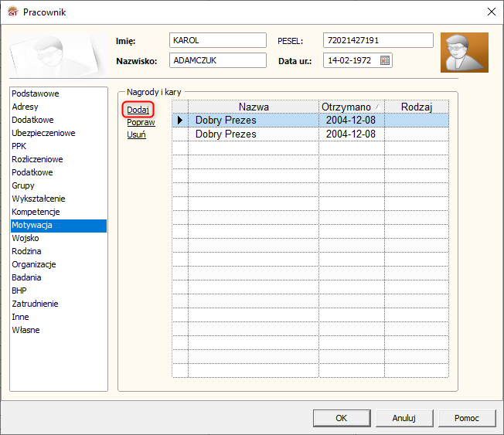Click the Imię input field

(x=218, y=40)
